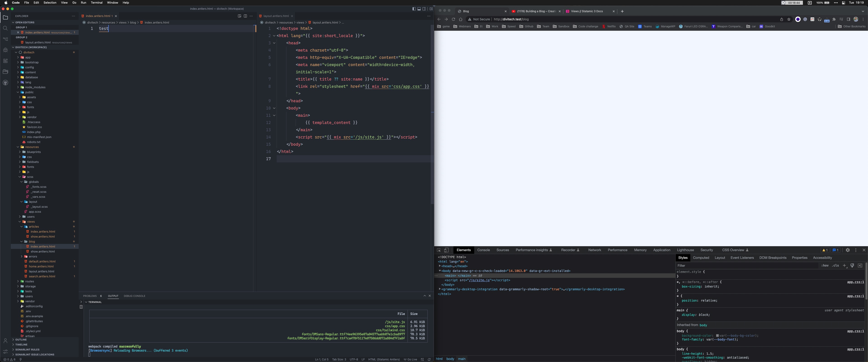Image resolution: width=868 pixels, height=362 pixels.
Task: Expand the head element in DevTools DOM tree
Action: point(440,266)
